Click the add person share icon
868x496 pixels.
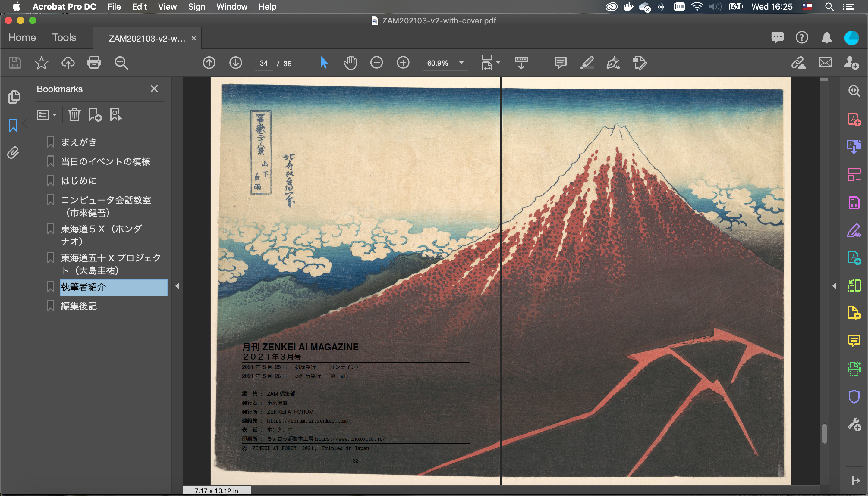click(x=851, y=63)
